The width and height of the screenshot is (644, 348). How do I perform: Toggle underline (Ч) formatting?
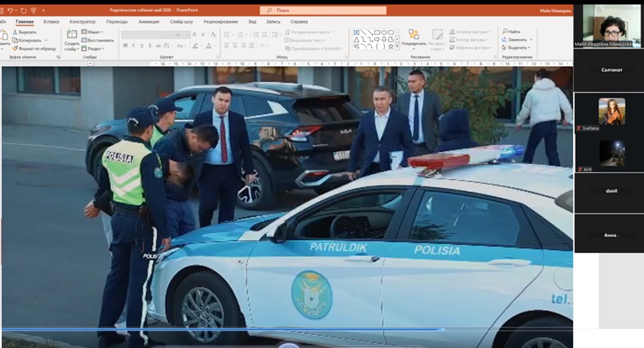[x=141, y=46]
